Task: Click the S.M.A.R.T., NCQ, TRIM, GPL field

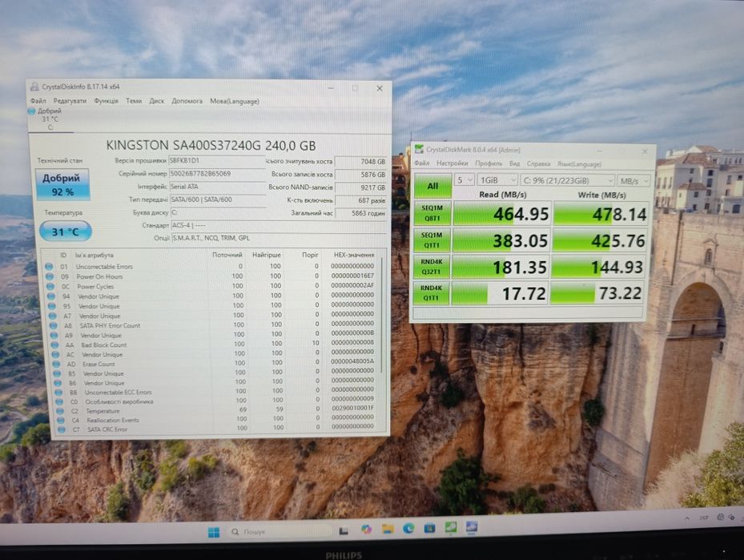Action: (x=279, y=238)
